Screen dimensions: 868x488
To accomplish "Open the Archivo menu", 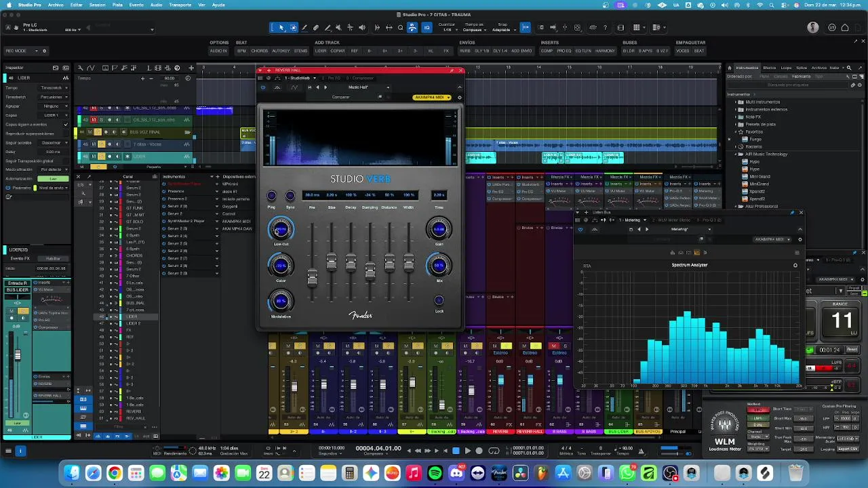I will pos(56,5).
